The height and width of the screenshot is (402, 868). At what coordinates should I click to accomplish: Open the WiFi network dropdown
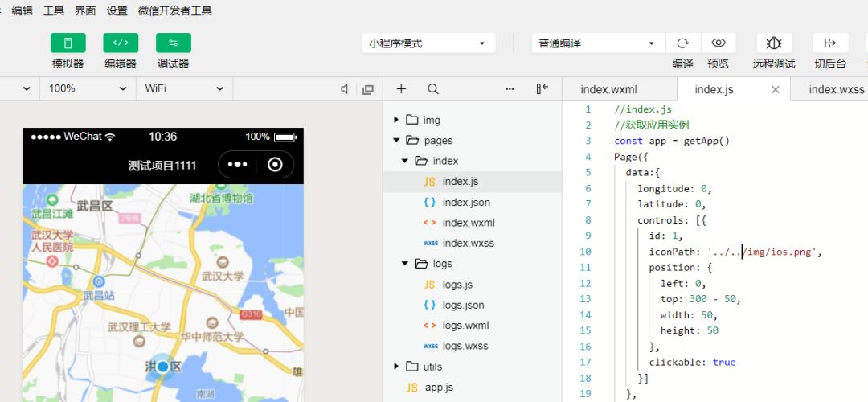(x=184, y=88)
